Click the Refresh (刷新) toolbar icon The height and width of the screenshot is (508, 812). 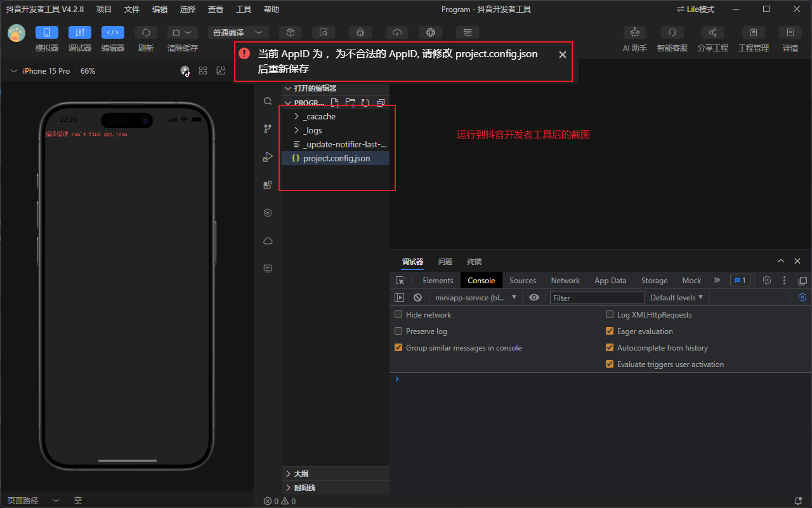146,32
